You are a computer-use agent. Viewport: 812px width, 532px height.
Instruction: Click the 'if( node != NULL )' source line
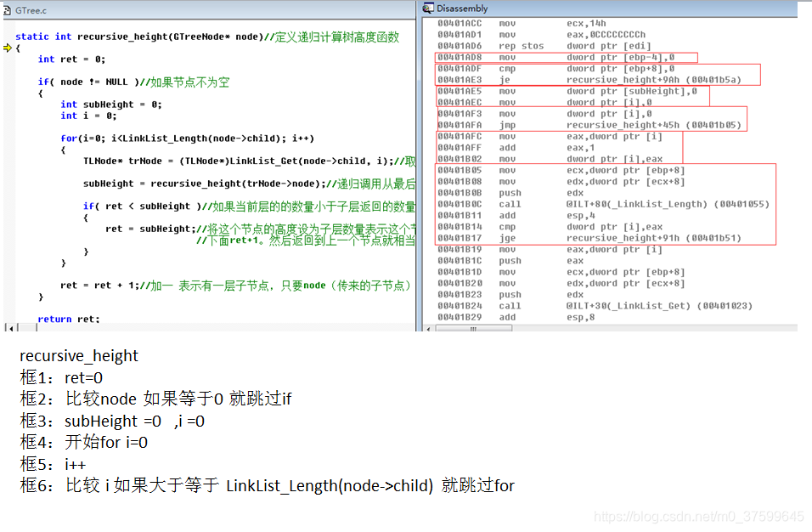pyautogui.click(x=133, y=82)
